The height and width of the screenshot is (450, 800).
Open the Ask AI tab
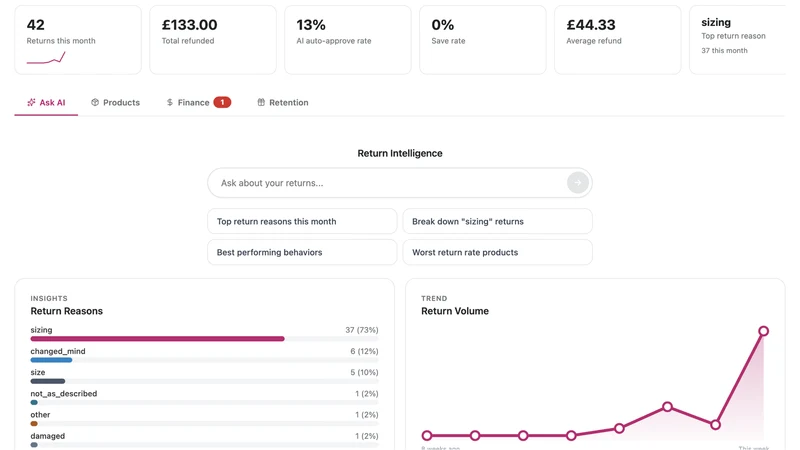[x=46, y=103]
